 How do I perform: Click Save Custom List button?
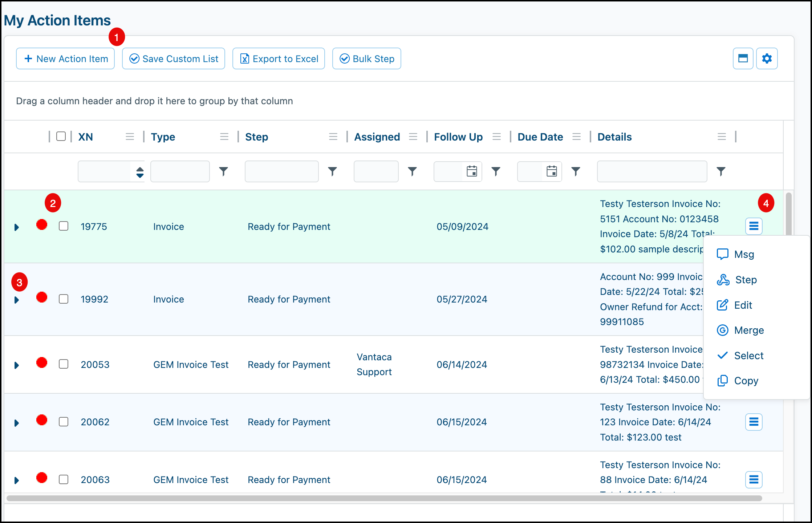pos(174,58)
